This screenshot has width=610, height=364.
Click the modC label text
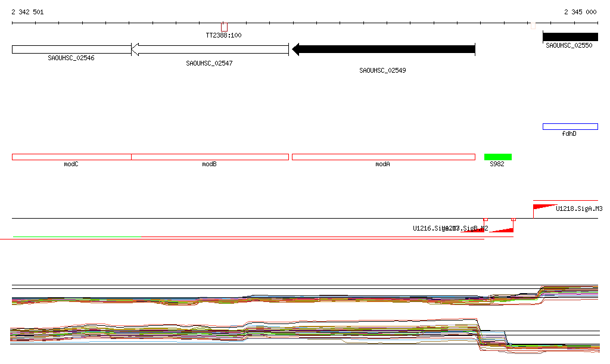click(x=71, y=164)
